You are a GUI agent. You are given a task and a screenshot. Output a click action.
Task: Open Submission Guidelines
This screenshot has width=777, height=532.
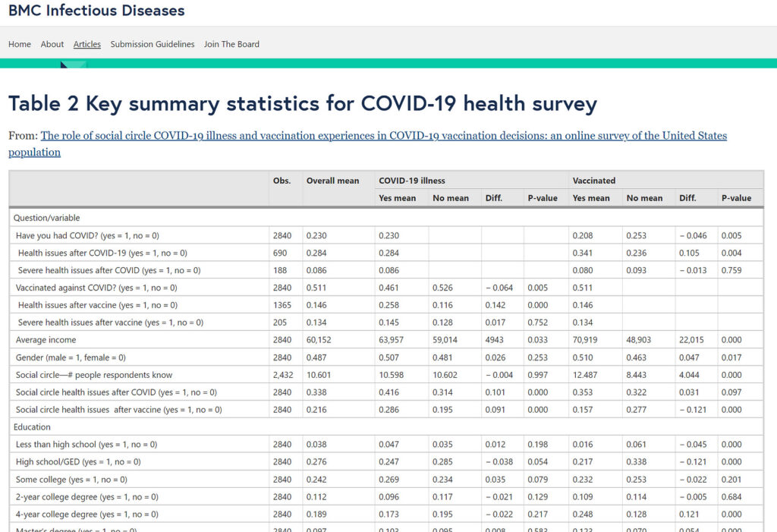click(153, 44)
